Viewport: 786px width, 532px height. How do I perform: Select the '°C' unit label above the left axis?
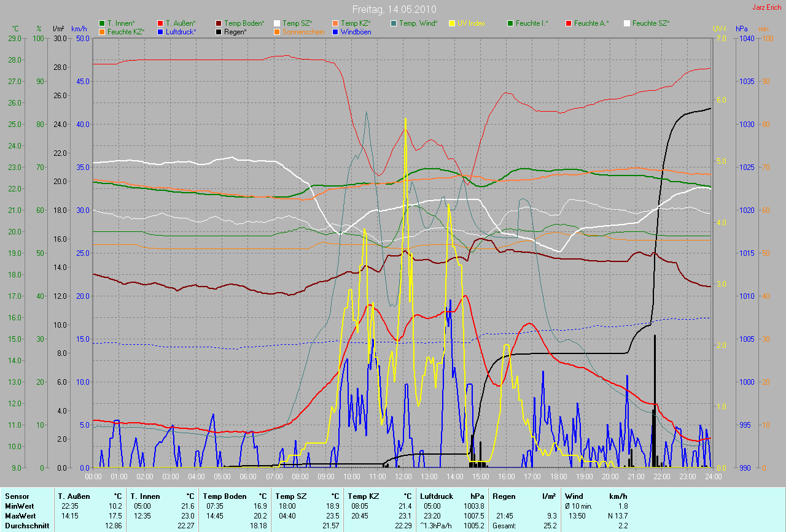coord(15,29)
